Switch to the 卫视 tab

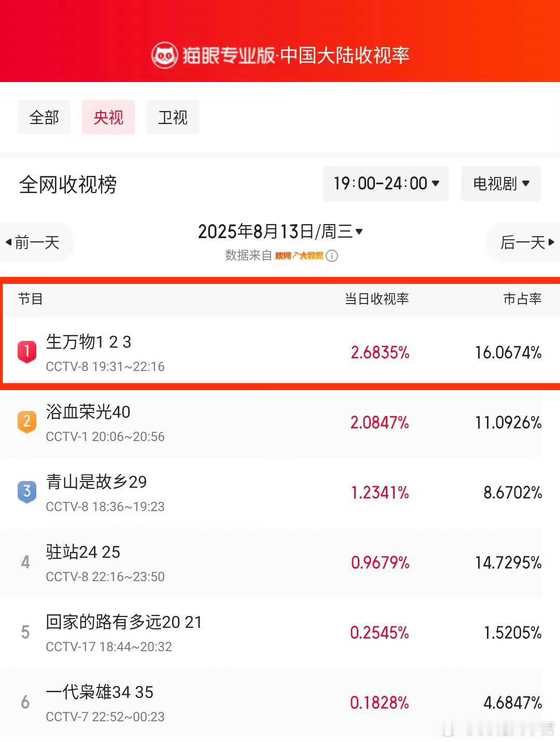coord(173,117)
